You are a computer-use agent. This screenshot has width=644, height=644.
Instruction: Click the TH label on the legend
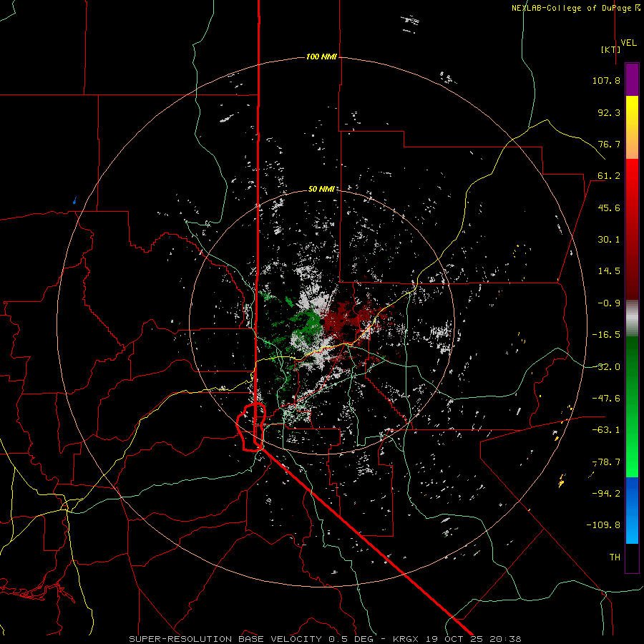(x=615, y=557)
